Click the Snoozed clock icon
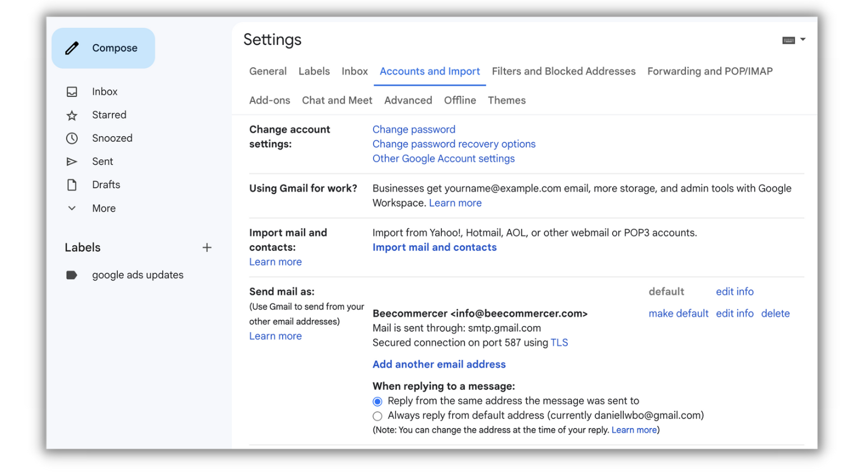 pyautogui.click(x=72, y=138)
